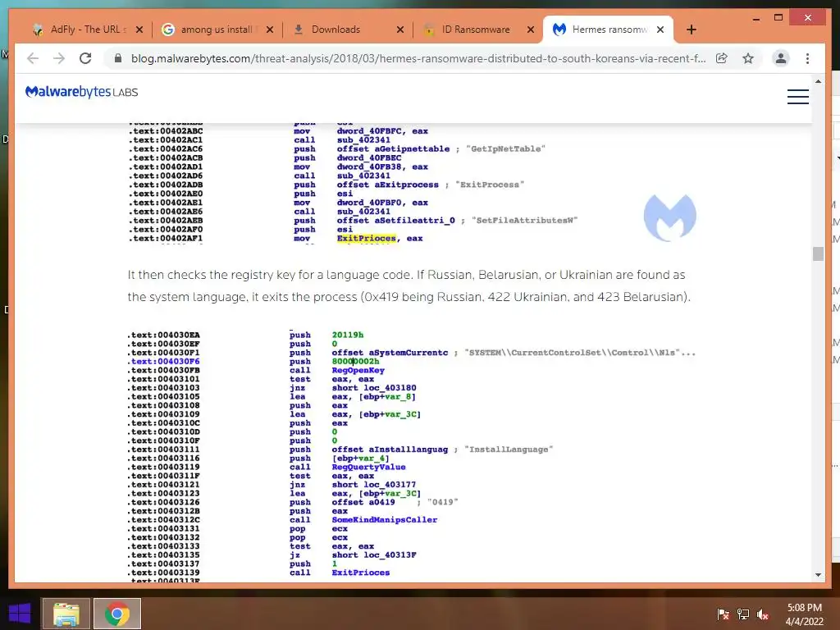Click the vertical scrollbar thumb

point(818,253)
